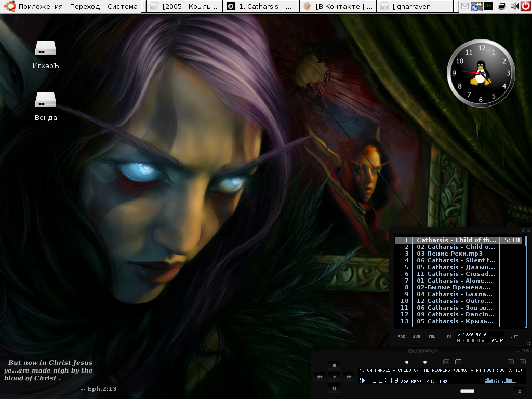
Task: Select playlist track 1 Catharsis - Child of th...
Action: [458, 240]
